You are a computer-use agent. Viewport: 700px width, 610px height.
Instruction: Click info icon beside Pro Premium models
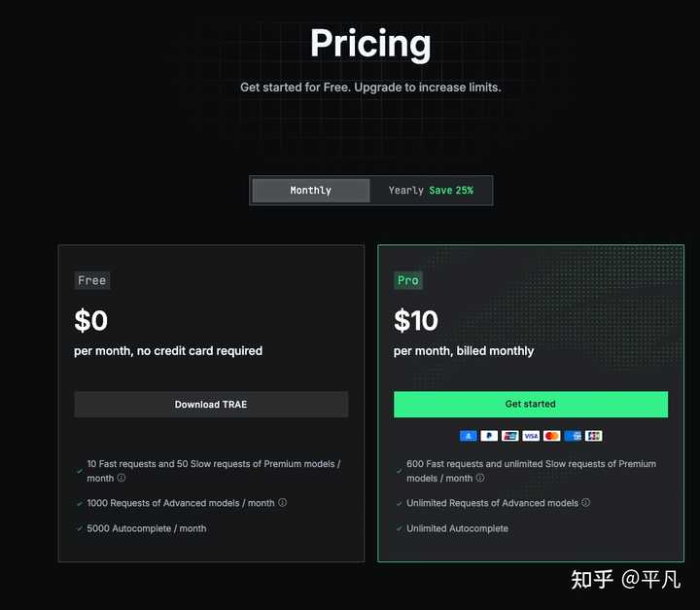coord(480,479)
